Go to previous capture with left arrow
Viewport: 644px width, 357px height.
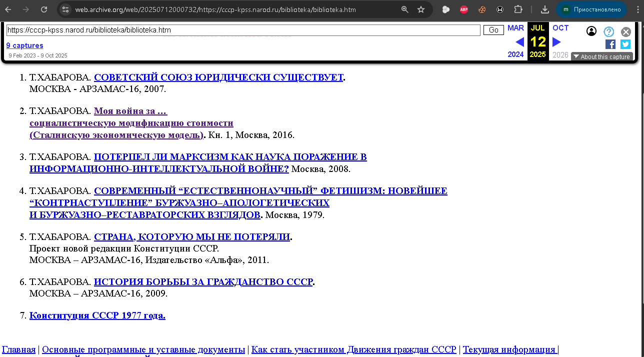pos(519,42)
